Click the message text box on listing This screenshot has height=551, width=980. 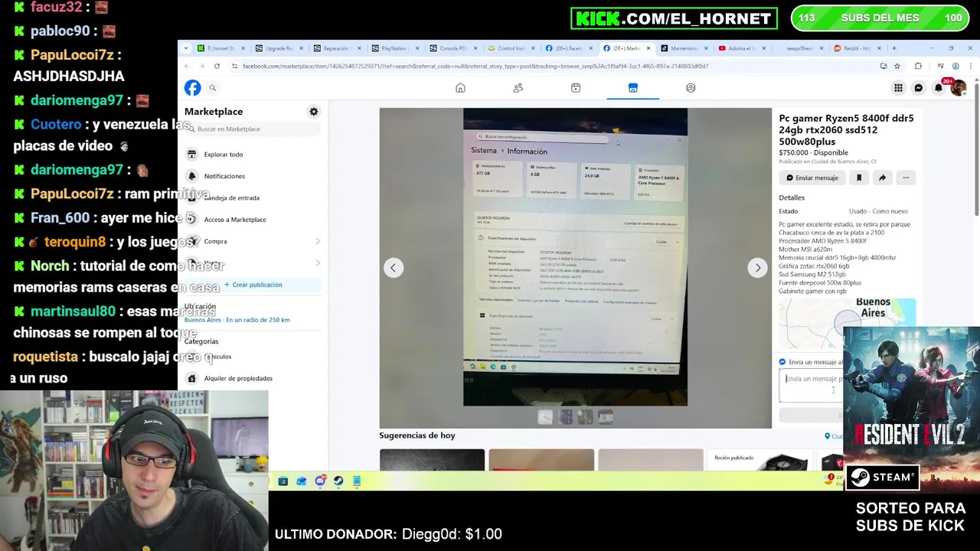point(812,386)
